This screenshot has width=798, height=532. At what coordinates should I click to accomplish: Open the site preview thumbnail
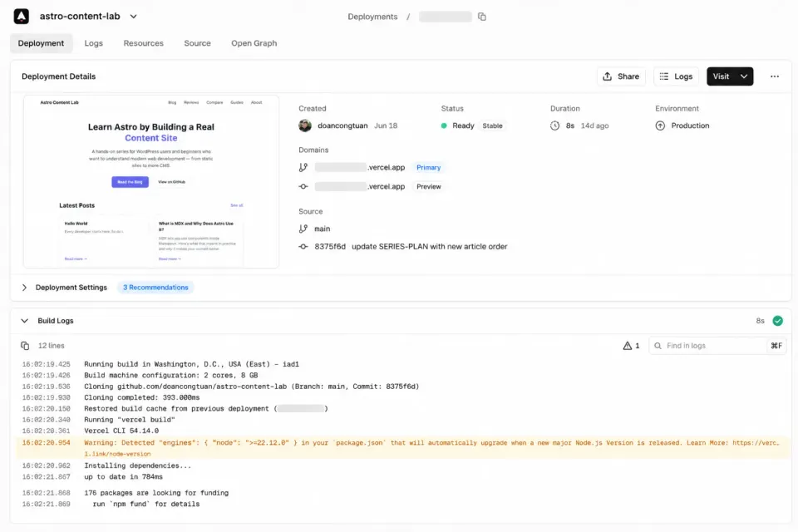[151, 181]
